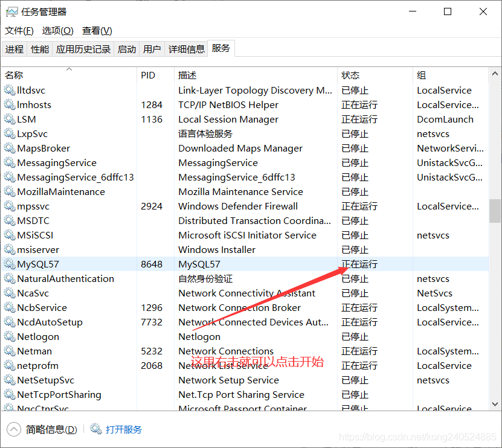502x448 pixels.
Task: Go to the 用户 tab
Action: (x=152, y=49)
